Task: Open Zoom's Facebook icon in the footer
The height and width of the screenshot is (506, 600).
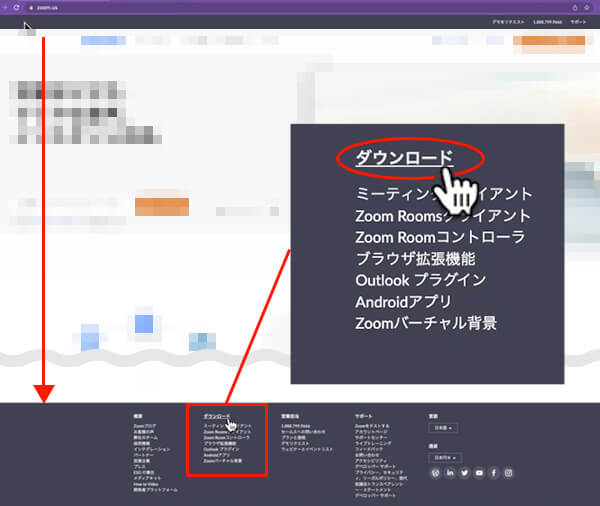Action: coord(494,473)
